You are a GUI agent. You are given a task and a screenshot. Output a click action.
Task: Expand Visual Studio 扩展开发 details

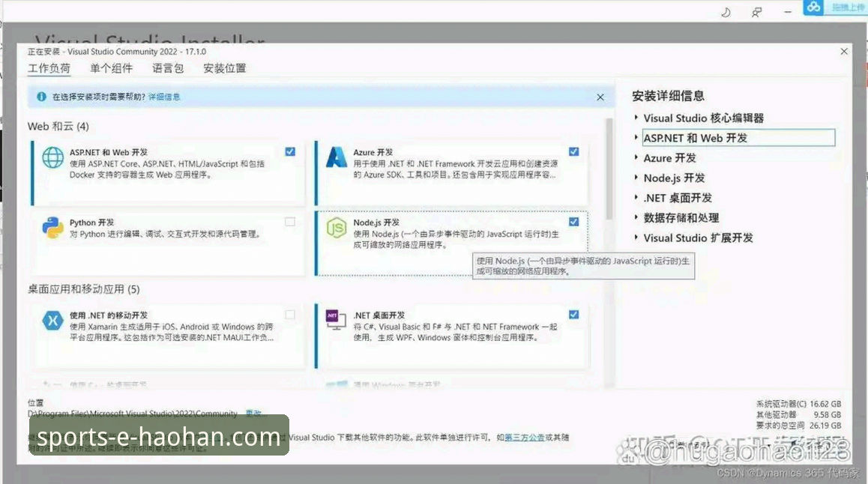(x=636, y=238)
